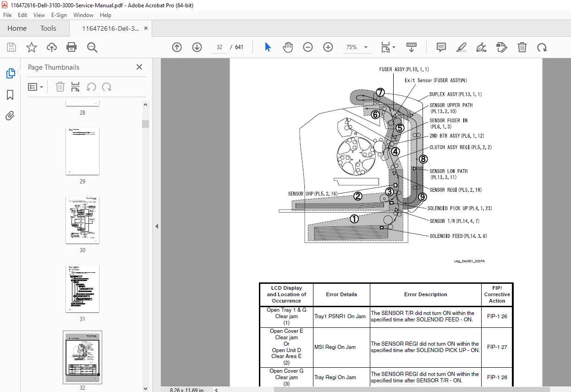Zoom out with the minus icon
This screenshot has height=392, width=571.
pyautogui.click(x=308, y=47)
